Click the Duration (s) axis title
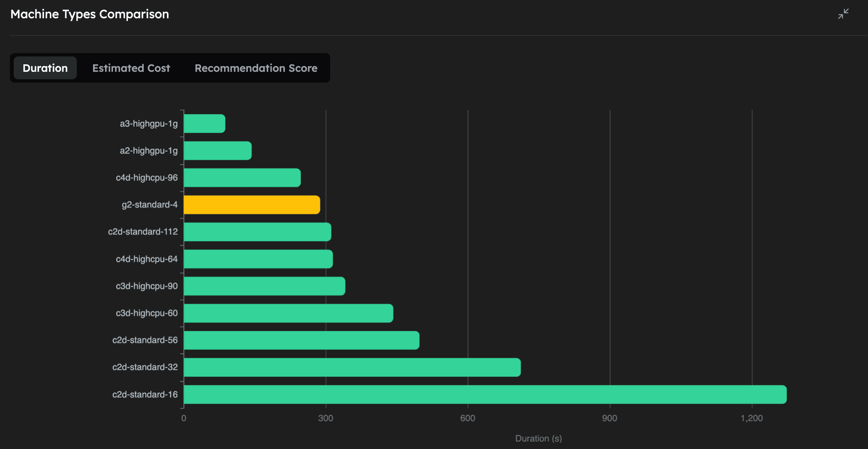 point(538,438)
